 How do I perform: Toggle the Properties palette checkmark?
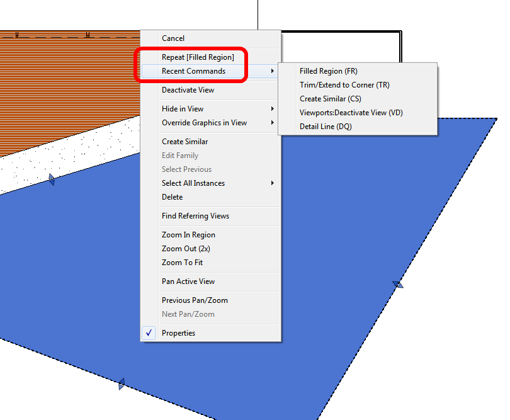tap(149, 332)
